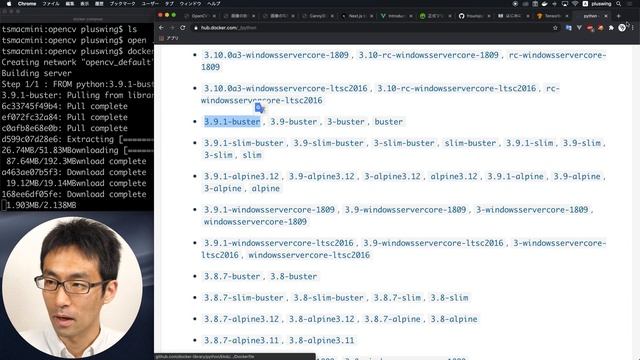The image size is (640, 360).
Task: Open the 3.9.1-alpine tag link
Action: pyautogui.click(x=515, y=176)
